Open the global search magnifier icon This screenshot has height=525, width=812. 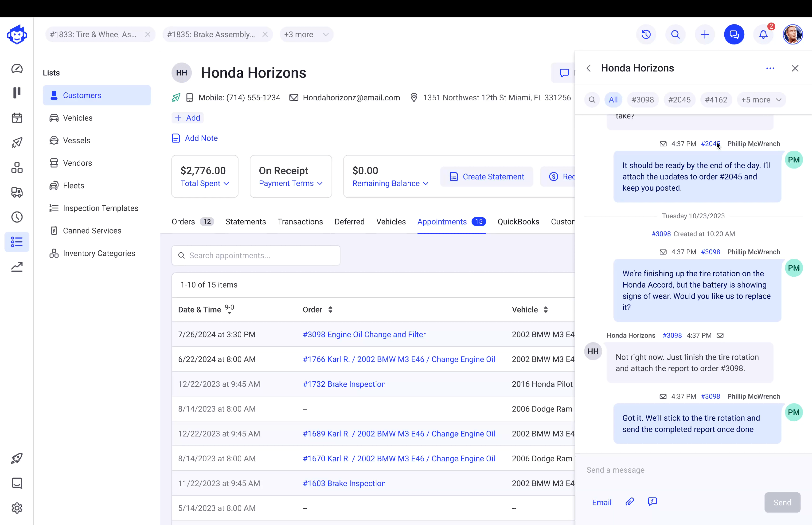click(x=675, y=35)
